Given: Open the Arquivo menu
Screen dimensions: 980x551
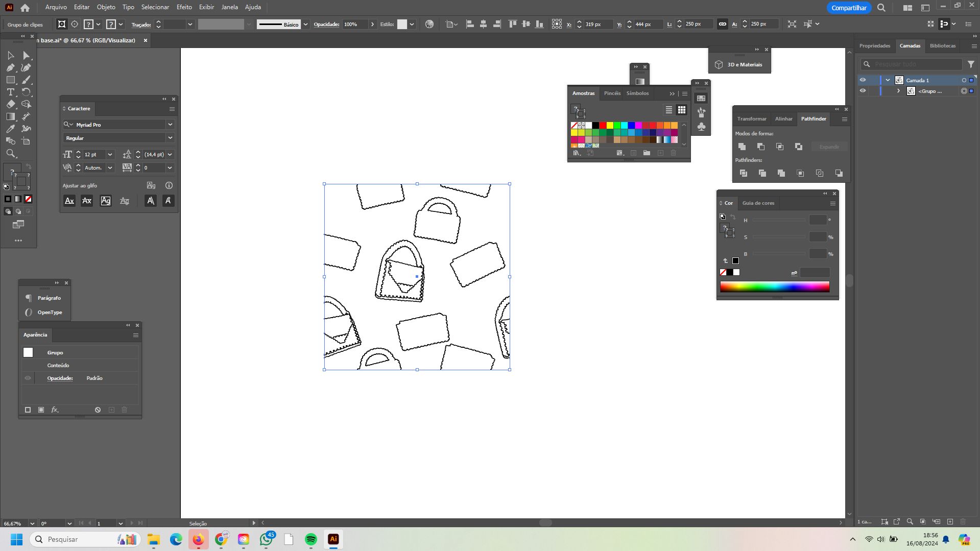Looking at the screenshot, I should pos(56,7).
